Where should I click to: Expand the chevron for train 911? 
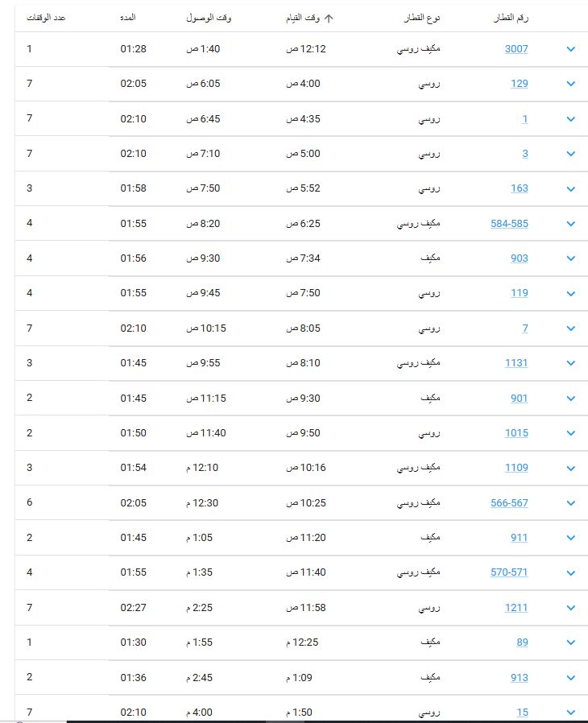(x=571, y=538)
